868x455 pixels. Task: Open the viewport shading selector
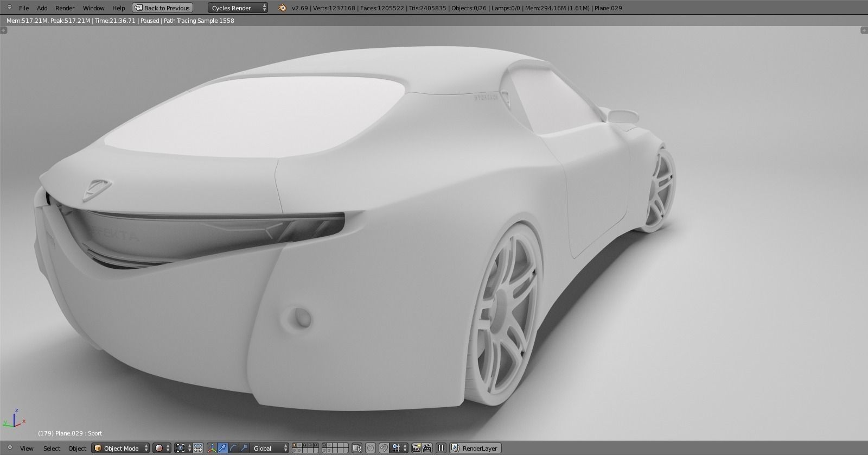(162, 448)
